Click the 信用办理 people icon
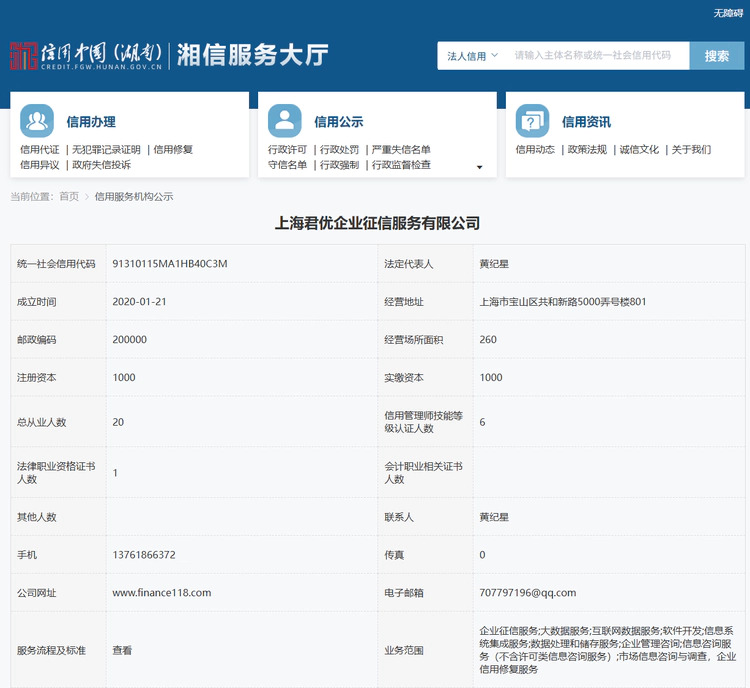The image size is (750, 688). click(37, 121)
